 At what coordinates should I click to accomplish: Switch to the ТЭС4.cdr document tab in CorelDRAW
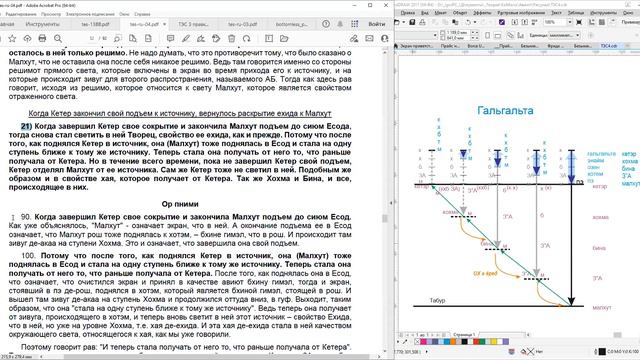click(x=609, y=46)
